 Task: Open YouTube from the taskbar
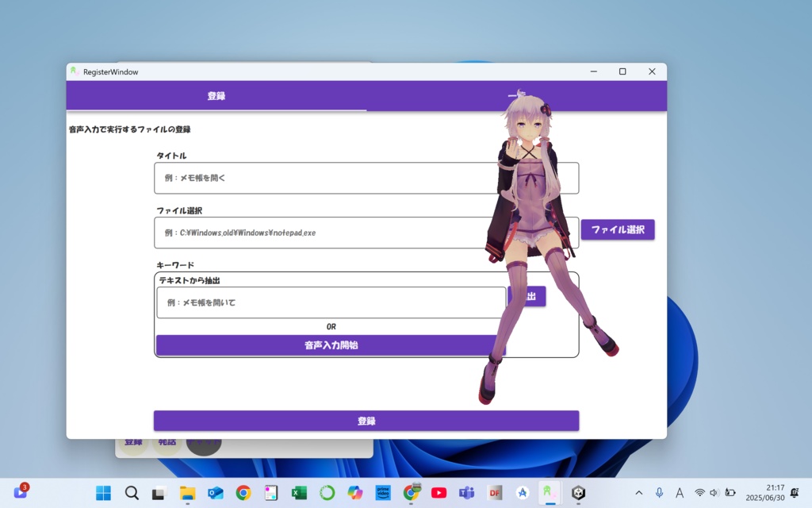[439, 492]
